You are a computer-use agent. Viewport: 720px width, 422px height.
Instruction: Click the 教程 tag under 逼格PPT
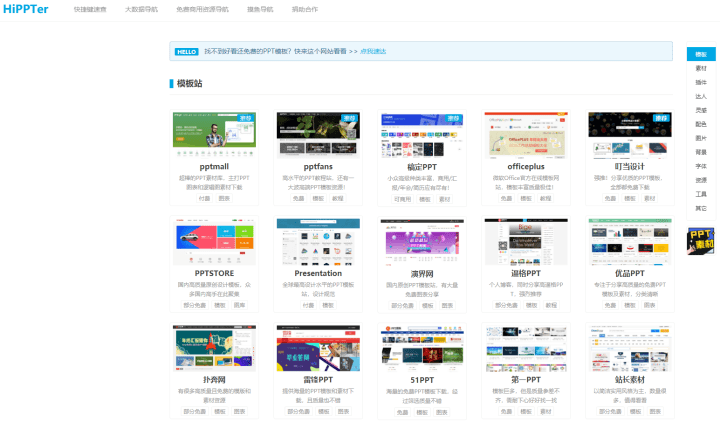coord(551,305)
